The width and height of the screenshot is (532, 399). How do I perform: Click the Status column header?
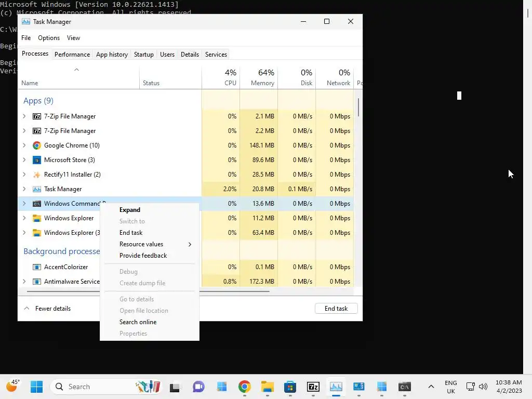pos(170,78)
